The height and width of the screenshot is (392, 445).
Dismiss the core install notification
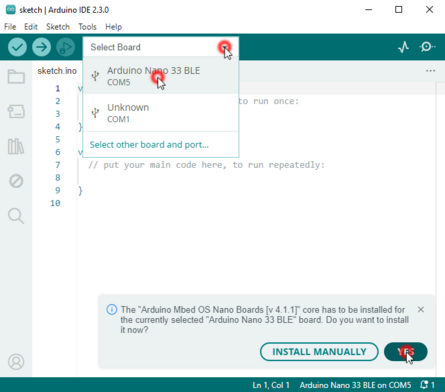tap(421, 310)
